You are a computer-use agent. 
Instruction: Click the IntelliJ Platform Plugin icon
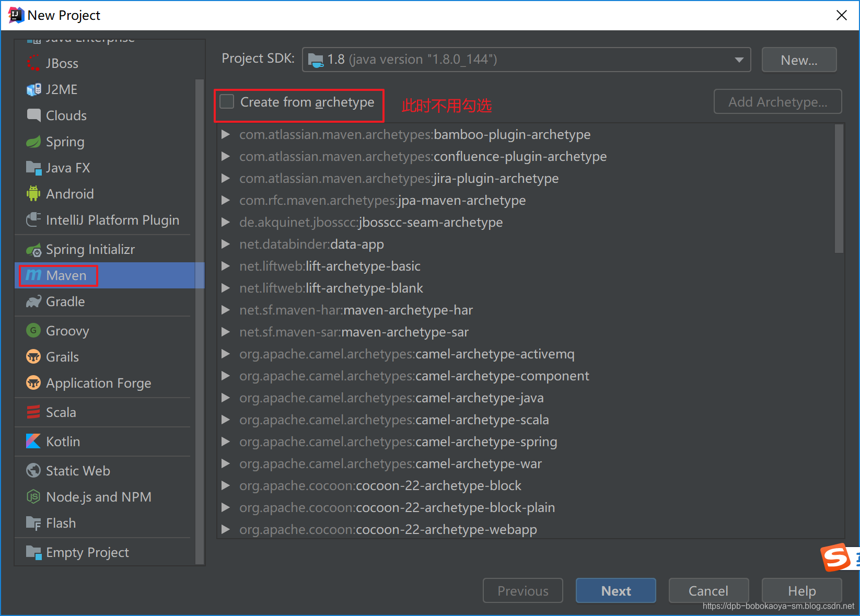click(x=33, y=220)
